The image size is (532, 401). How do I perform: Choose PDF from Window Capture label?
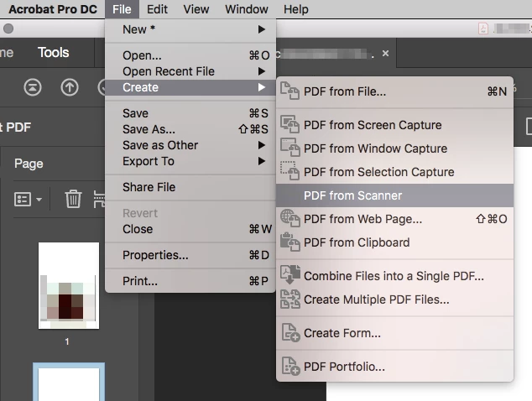[x=375, y=148]
